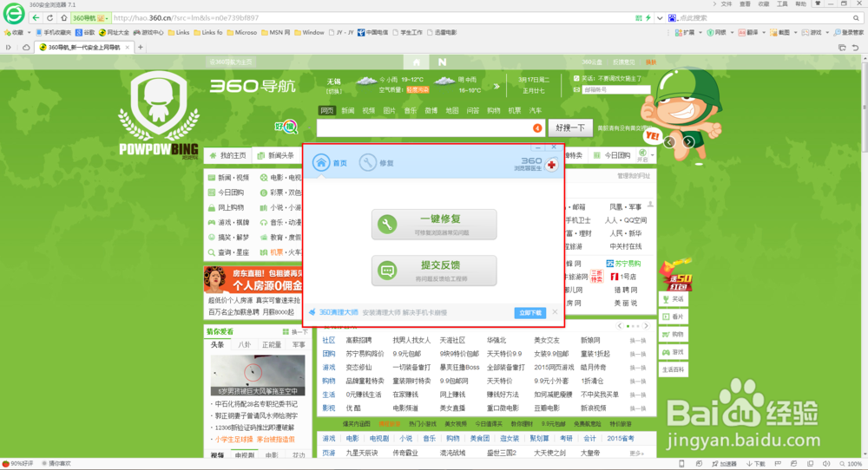Image resolution: width=868 pixels, height=470 pixels.
Task: Click 100% zoom level in status bar
Action: 851,464
